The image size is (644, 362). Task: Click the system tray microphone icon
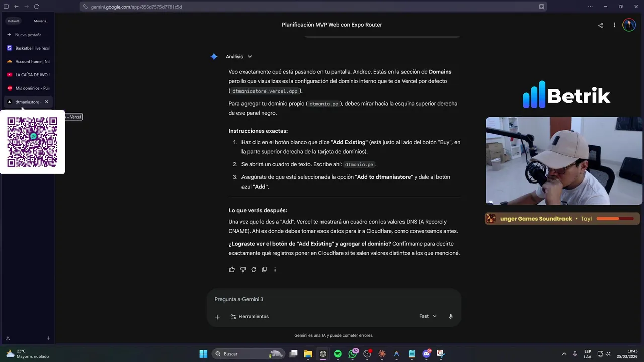pos(575,354)
